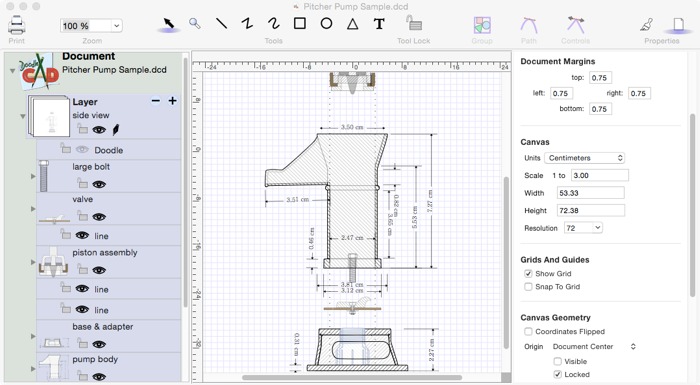This screenshot has width=700, height=385.
Task: Open the zoom percentage dropdown
Action: 117,26
